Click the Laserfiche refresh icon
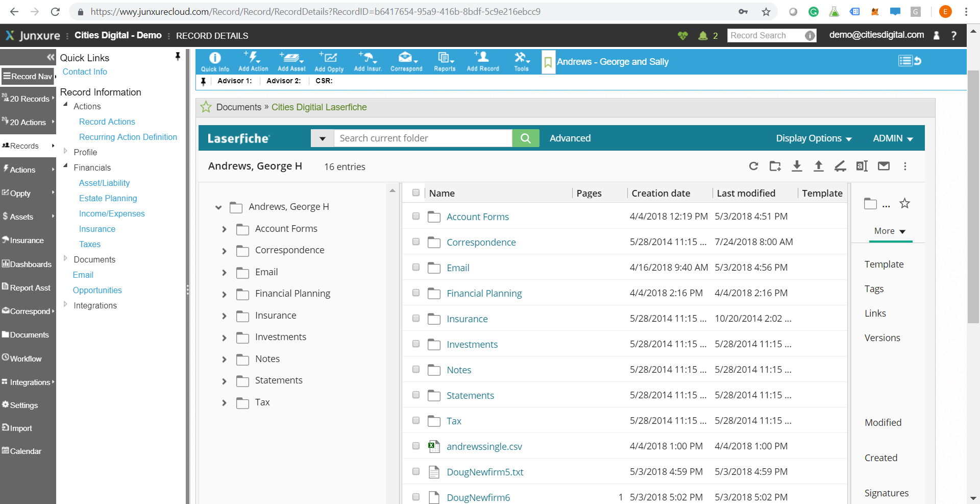This screenshot has height=504, width=980. (x=753, y=166)
